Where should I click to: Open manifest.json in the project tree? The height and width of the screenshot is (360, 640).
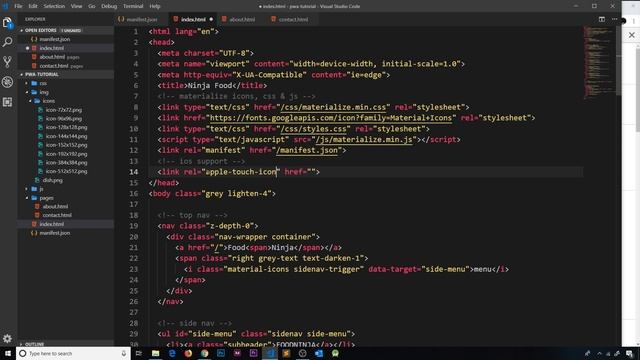55,233
